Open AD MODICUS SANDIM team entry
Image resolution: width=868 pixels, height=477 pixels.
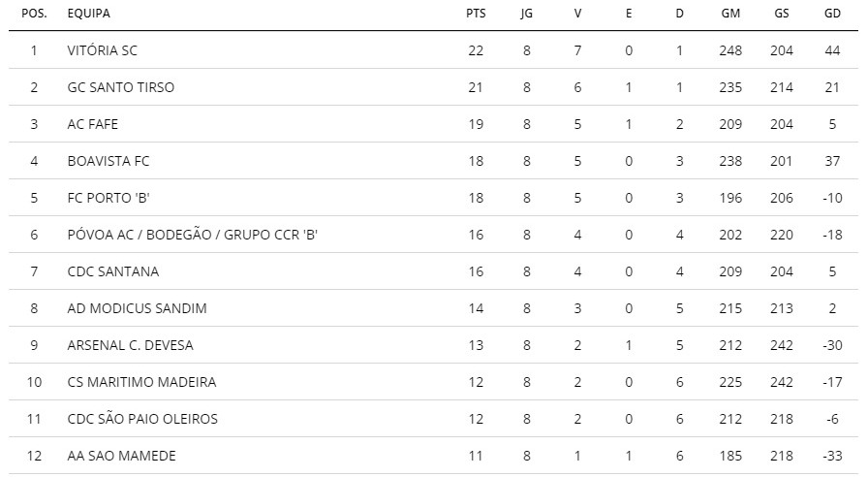137,308
